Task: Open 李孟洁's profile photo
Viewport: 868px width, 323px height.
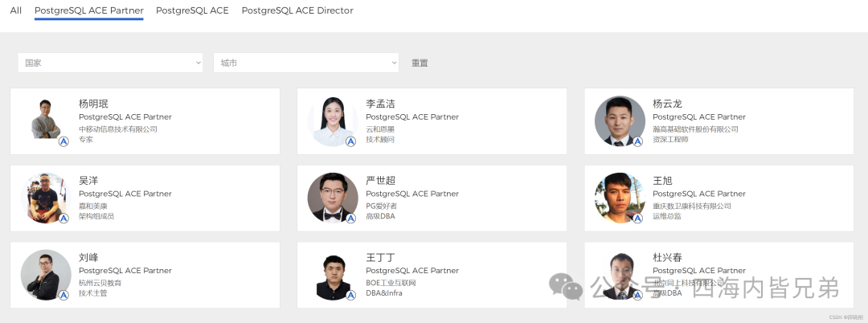Action: click(333, 121)
